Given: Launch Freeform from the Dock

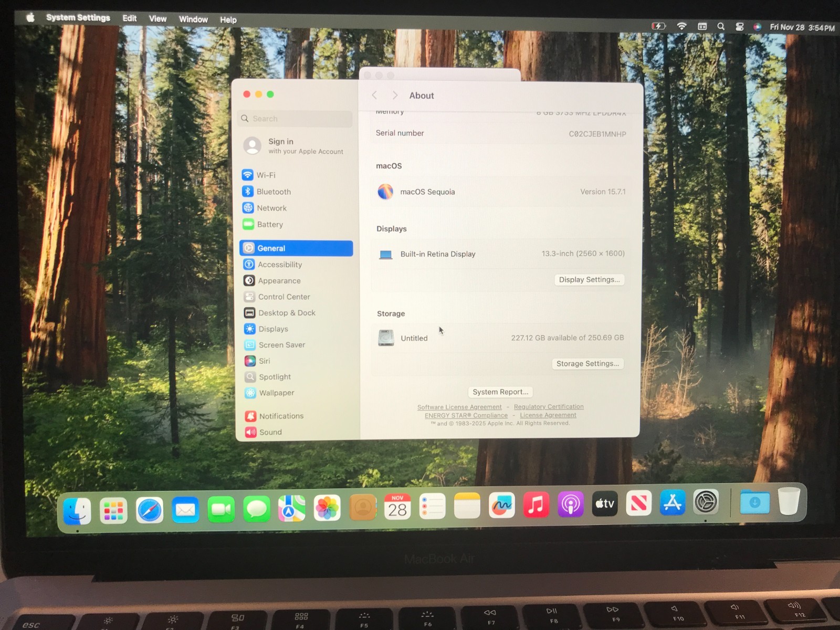Looking at the screenshot, I should point(502,505).
